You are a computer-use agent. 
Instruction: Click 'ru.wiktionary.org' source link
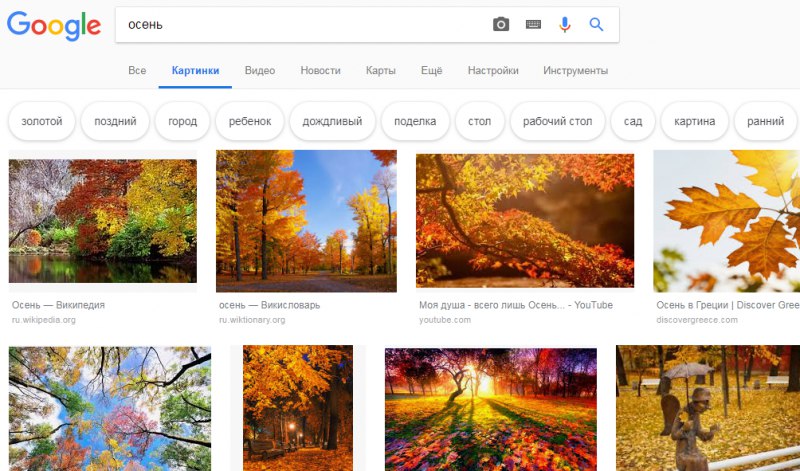252,320
